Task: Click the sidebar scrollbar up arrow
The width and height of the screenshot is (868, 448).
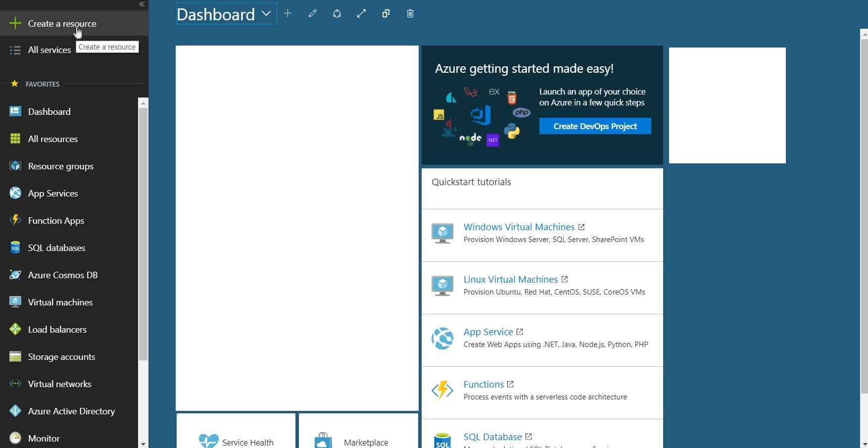Action: click(143, 103)
